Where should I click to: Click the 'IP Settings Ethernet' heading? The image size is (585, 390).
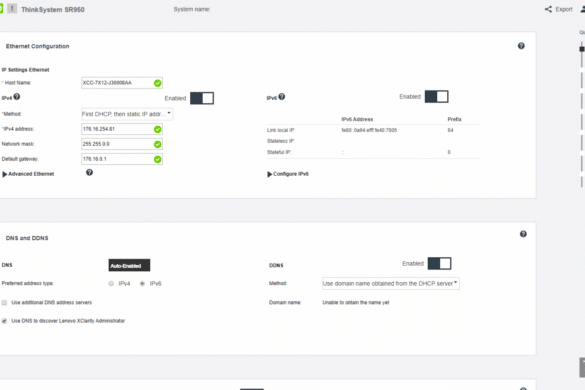click(25, 70)
